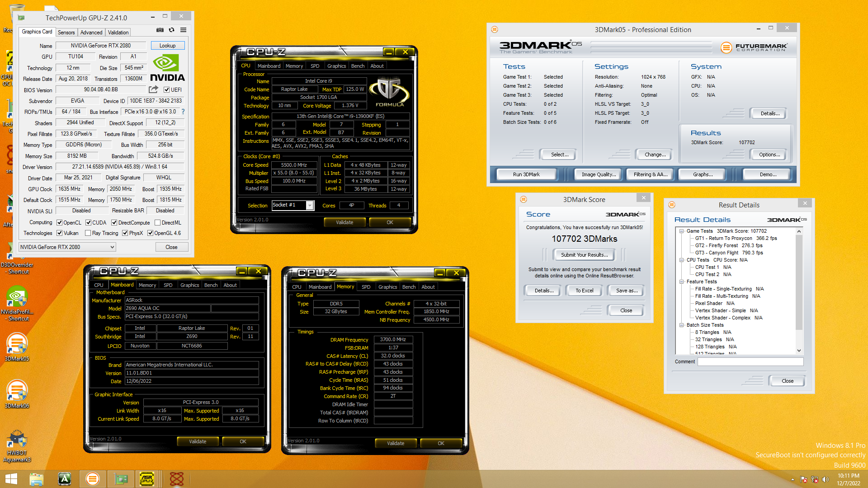The width and height of the screenshot is (868, 488).
Task: Open the 3DMark05 desktop icon
Action: (17, 347)
